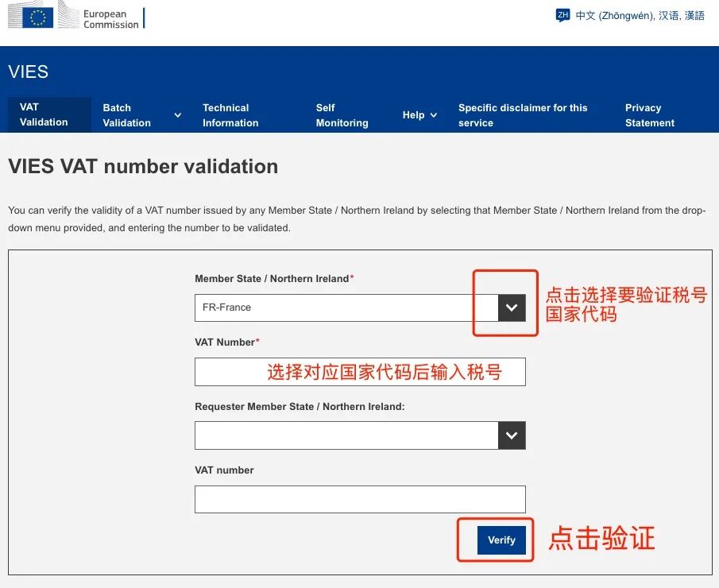This screenshot has width=719, height=588.
Task: Open the Technical Information tab
Action: tap(230, 115)
